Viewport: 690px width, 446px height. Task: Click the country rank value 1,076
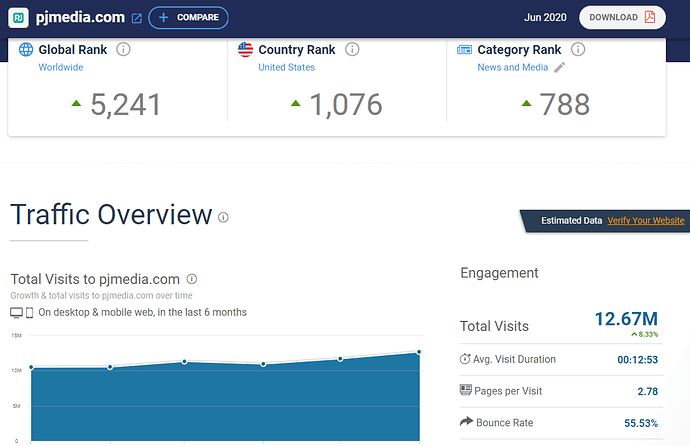[x=346, y=105]
